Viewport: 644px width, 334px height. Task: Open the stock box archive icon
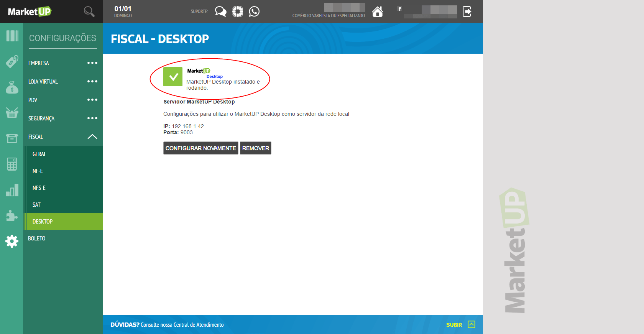coord(12,138)
